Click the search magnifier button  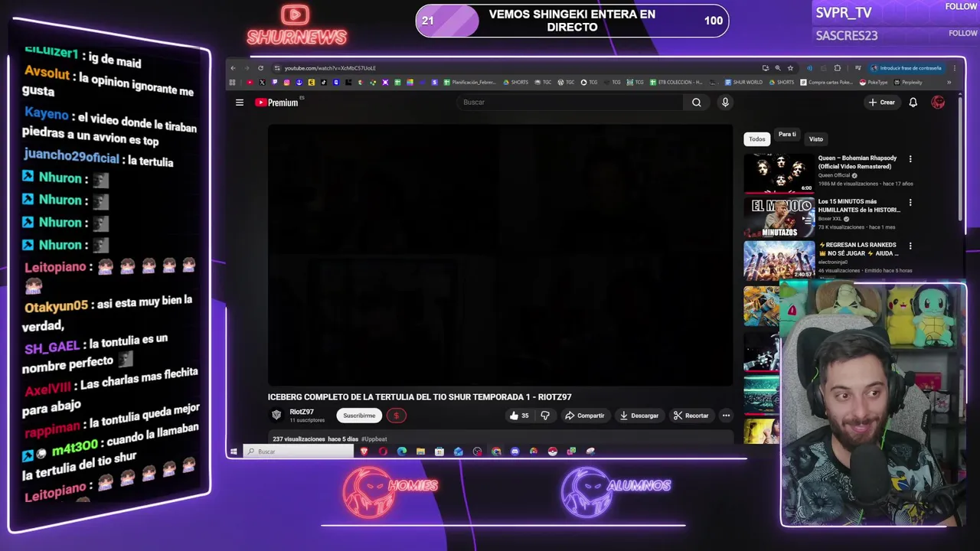pyautogui.click(x=696, y=103)
